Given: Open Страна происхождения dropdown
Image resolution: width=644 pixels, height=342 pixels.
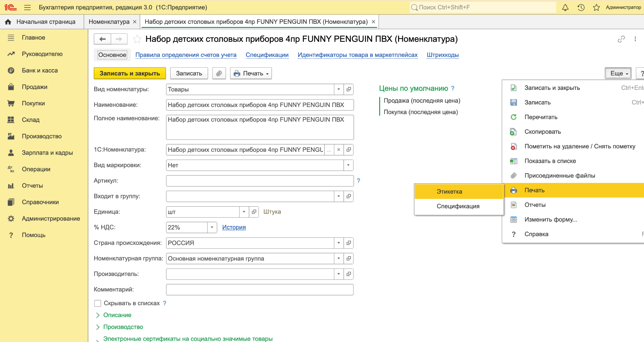Looking at the screenshot, I should (x=338, y=243).
